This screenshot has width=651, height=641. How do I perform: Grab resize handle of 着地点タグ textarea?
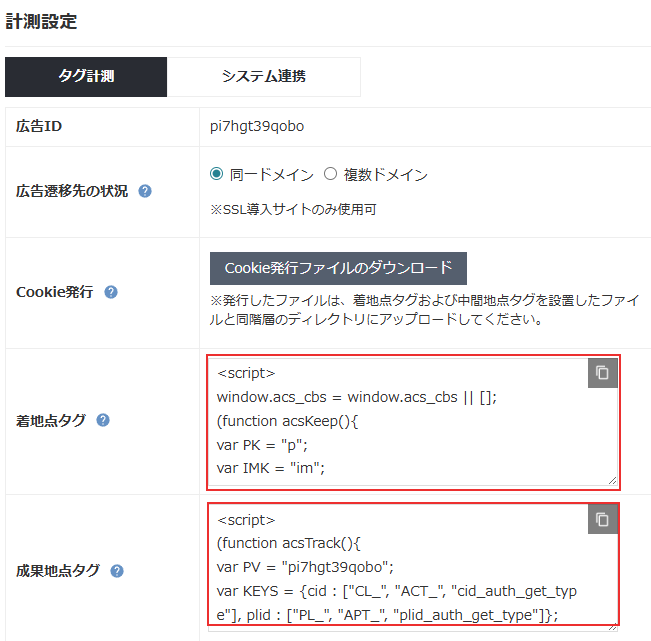[611, 480]
